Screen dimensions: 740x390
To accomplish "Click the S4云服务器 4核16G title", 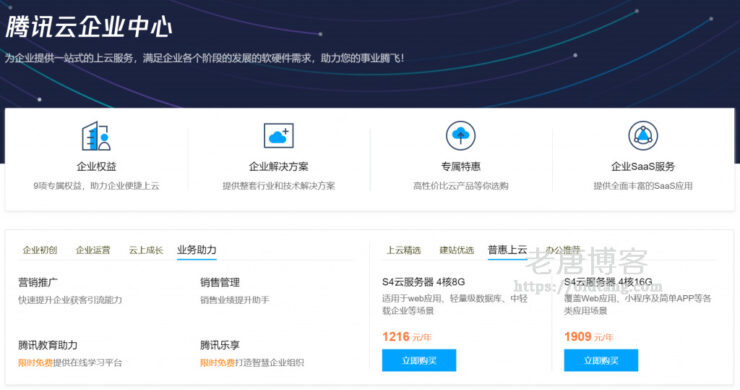I will point(608,282).
